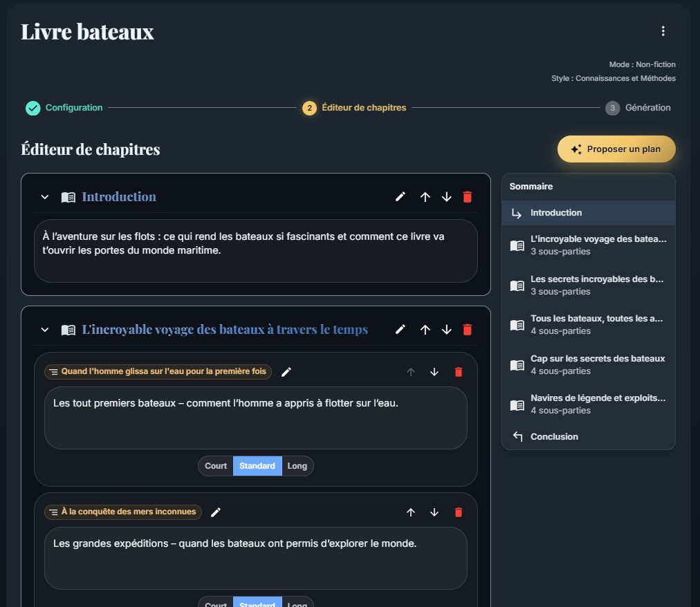Move the Introduction chapter down
Viewport: 700px width, 607px height.
click(446, 197)
